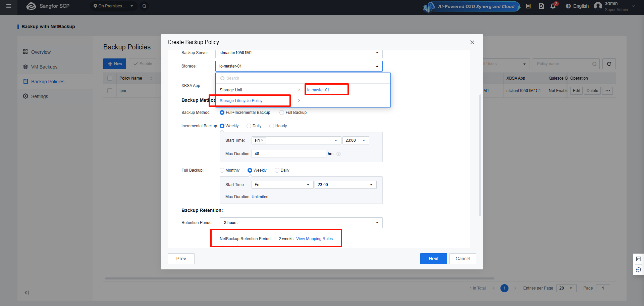The width and height of the screenshot is (644, 306).
Task: Go to previous page arrow
Action: point(494,288)
